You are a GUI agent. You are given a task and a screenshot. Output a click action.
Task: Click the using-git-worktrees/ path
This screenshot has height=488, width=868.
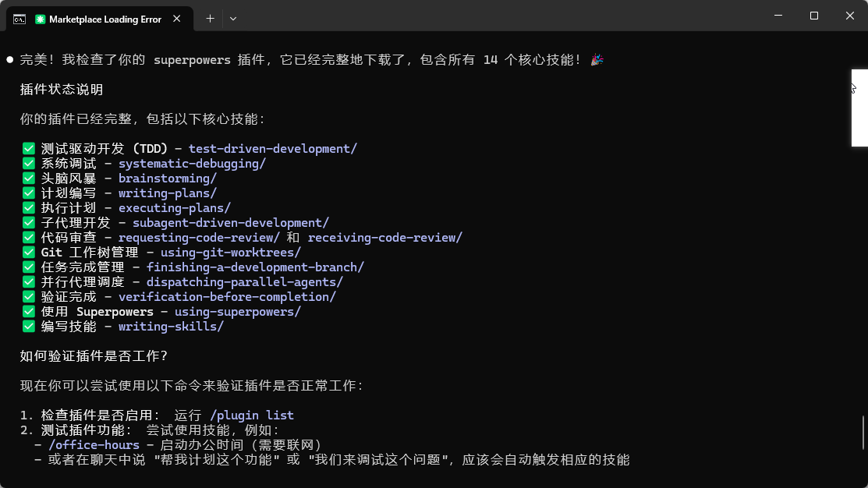[x=231, y=253]
